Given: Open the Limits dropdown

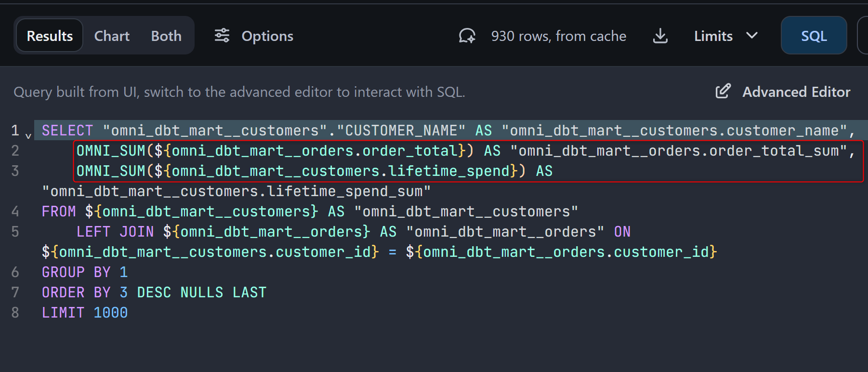Looking at the screenshot, I should (713, 36).
